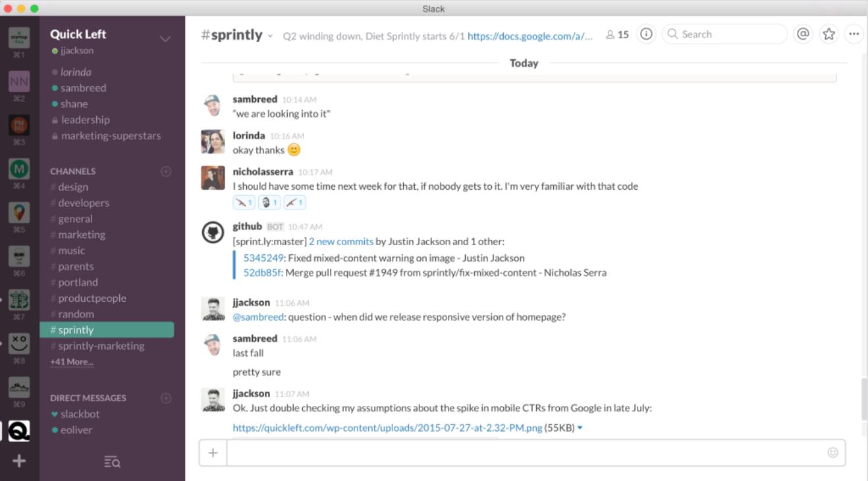Open the channel info (i) panel

coord(646,34)
